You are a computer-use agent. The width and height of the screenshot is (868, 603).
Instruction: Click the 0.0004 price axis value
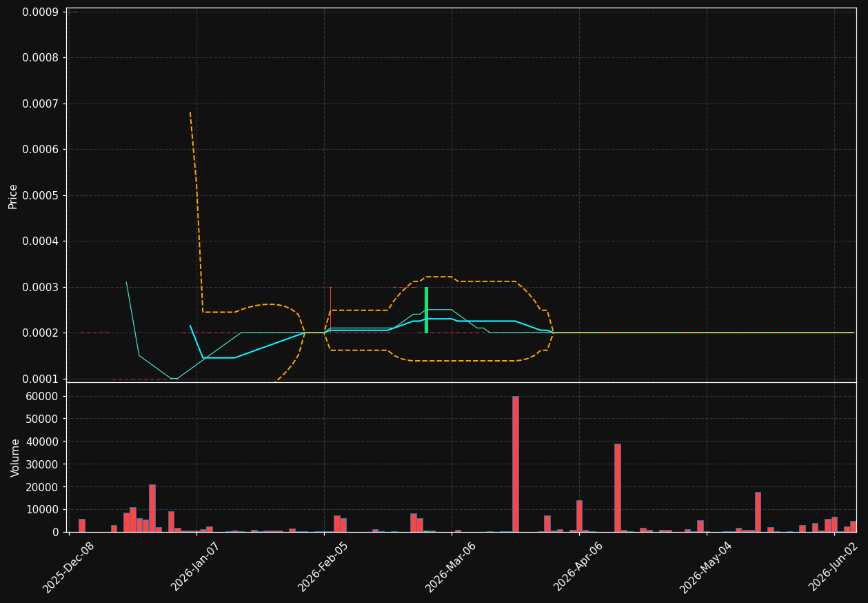(x=40, y=241)
